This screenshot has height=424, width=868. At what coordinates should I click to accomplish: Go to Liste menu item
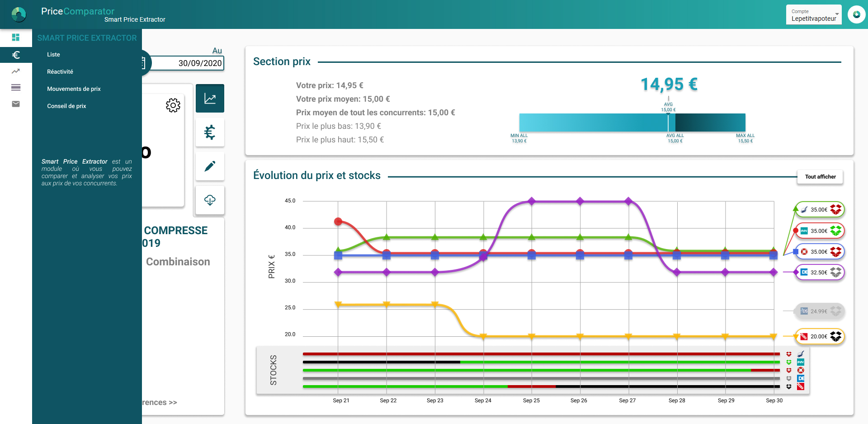coord(53,55)
